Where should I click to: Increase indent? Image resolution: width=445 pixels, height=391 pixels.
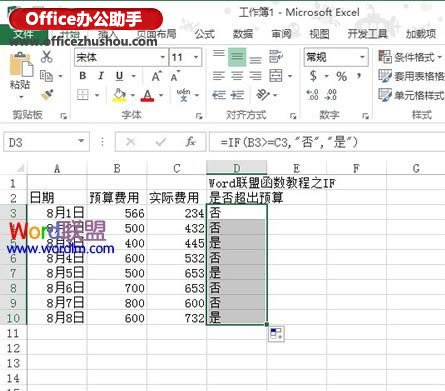(237, 95)
